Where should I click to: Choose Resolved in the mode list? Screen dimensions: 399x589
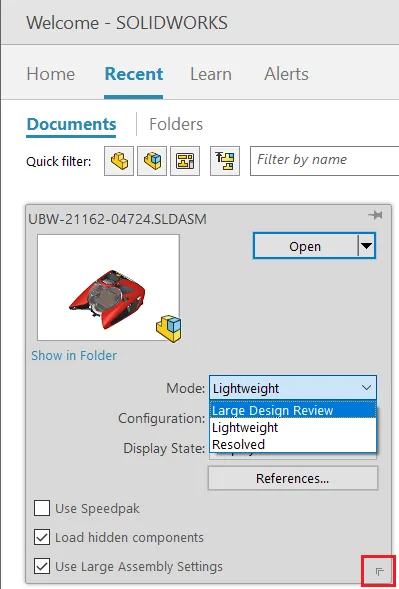[293, 444]
